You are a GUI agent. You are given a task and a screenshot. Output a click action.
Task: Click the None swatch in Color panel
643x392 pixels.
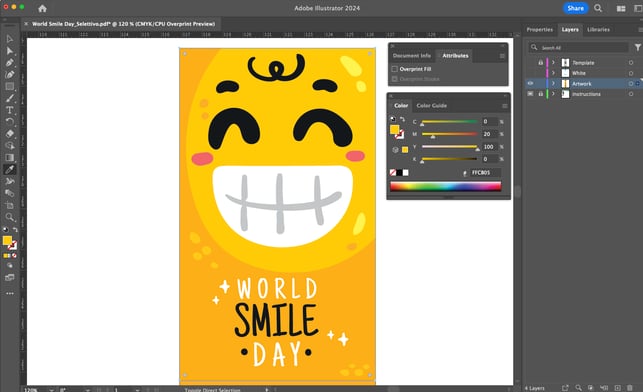[x=393, y=173]
